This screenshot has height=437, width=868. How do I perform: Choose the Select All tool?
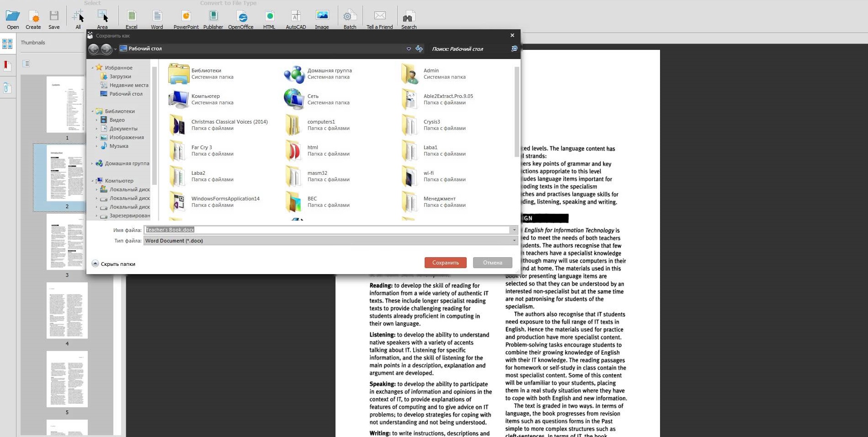78,19
